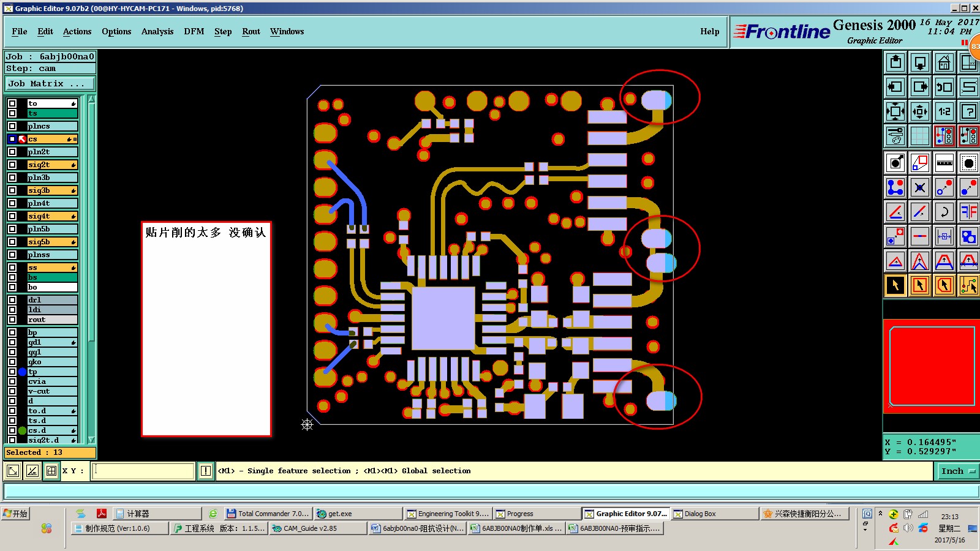The height and width of the screenshot is (551, 980).
Task: Toggle visibility box of pln3b layer
Action: point(12,178)
